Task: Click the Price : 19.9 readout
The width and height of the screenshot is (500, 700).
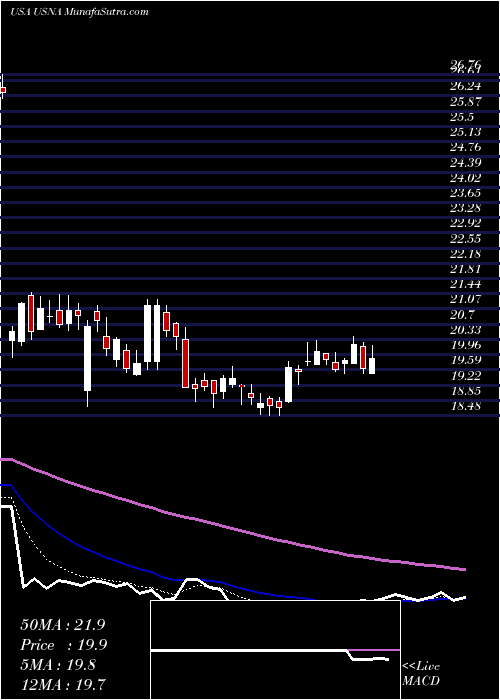Action: coord(63,645)
